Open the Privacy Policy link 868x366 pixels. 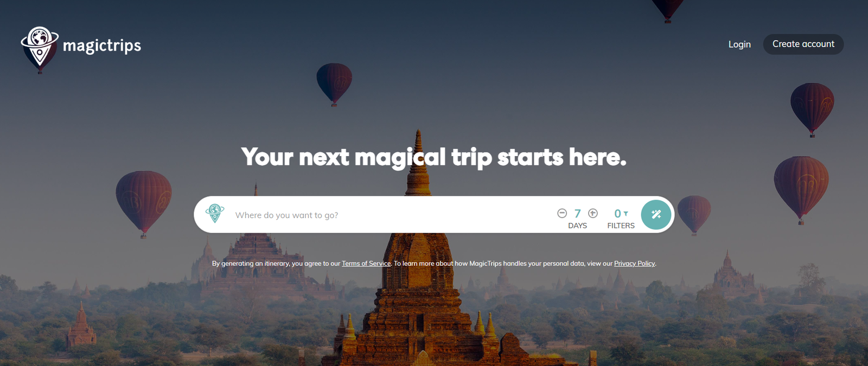coord(634,264)
